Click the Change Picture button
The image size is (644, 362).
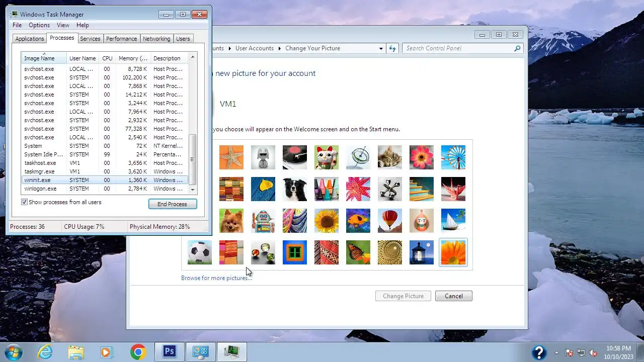tap(404, 296)
